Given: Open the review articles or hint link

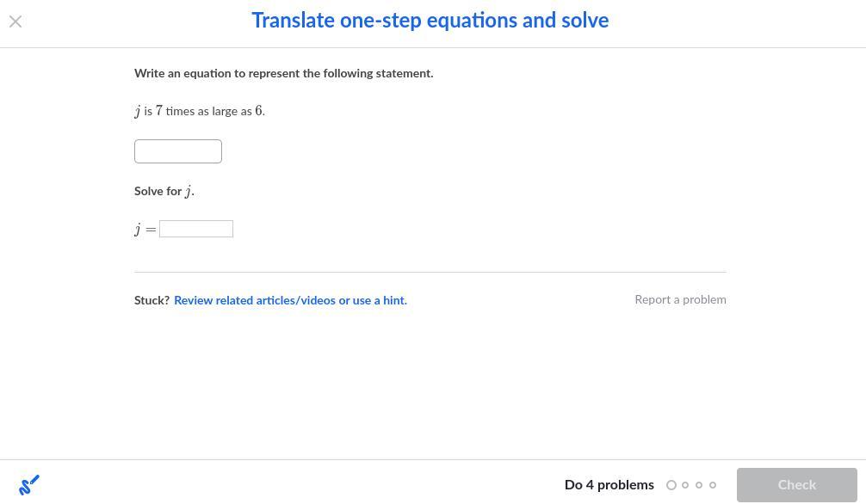Looking at the screenshot, I should 290,300.
